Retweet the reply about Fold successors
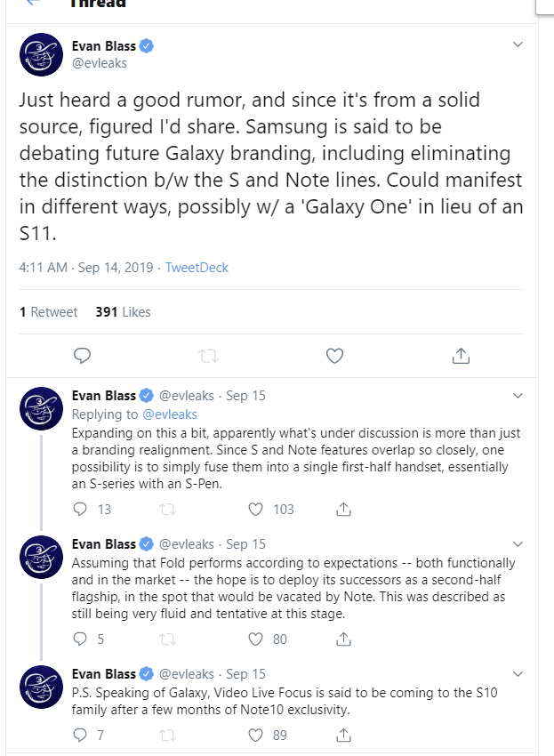The image size is (554, 756). (167, 639)
